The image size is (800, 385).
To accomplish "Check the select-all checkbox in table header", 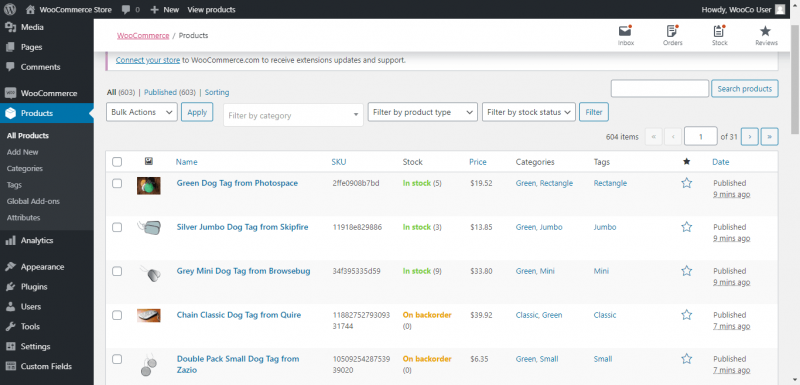I will point(117,162).
